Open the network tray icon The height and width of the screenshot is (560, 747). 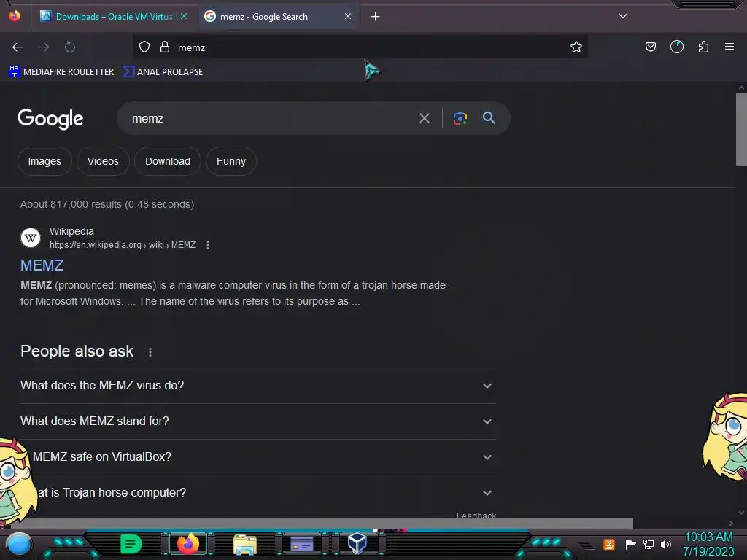click(x=649, y=544)
